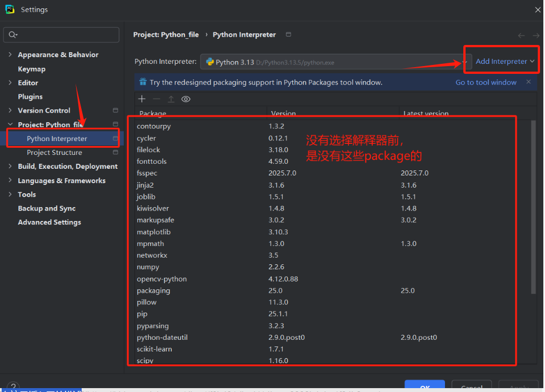Select Project Structure in the tree
The image size is (545, 392).
click(x=54, y=152)
